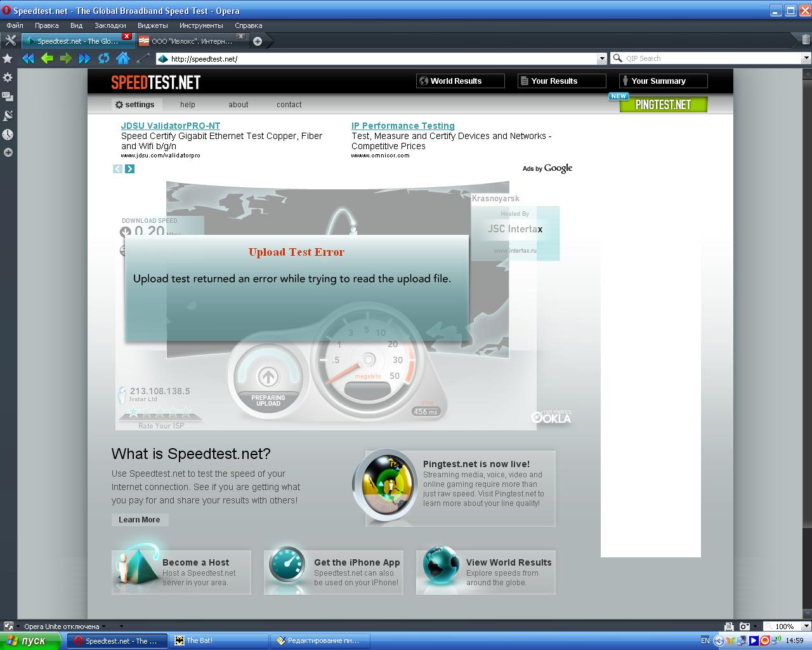Image resolution: width=812 pixels, height=650 pixels.
Task: Close the Speedtest.net tab
Action: click(127, 37)
